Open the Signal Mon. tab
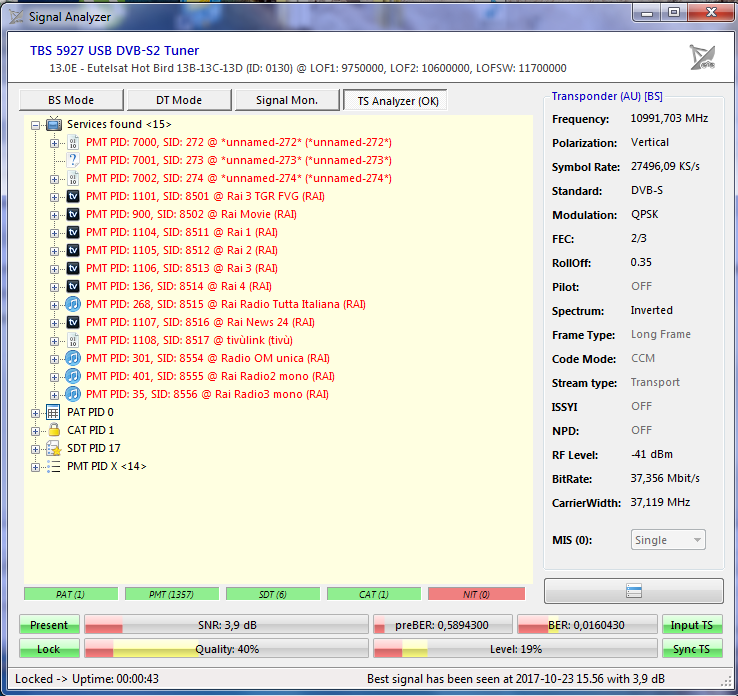The width and height of the screenshot is (738, 696). click(287, 100)
